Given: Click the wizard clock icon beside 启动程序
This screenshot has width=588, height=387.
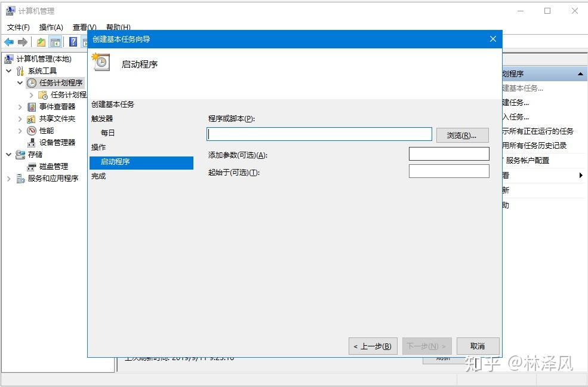Looking at the screenshot, I should pos(101,62).
